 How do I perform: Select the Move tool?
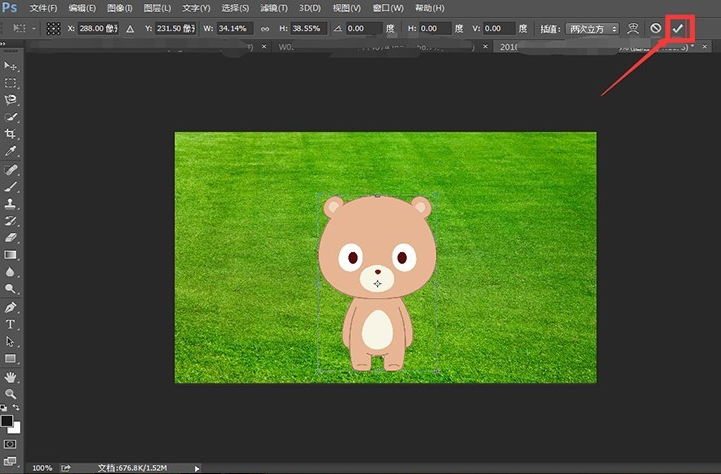[x=12, y=66]
